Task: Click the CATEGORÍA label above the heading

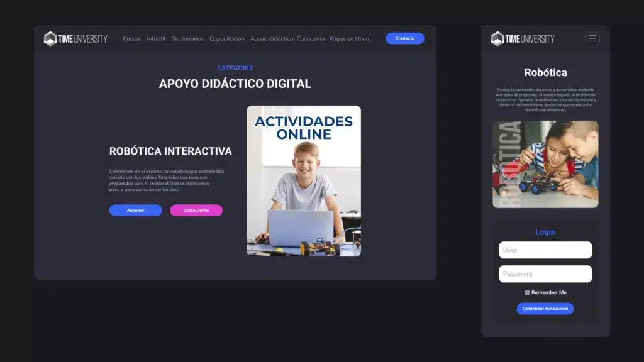Action: [235, 68]
